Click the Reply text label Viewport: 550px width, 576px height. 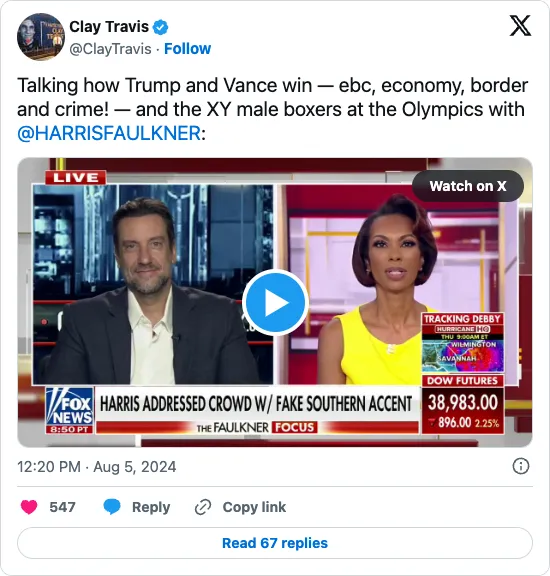tap(151, 507)
